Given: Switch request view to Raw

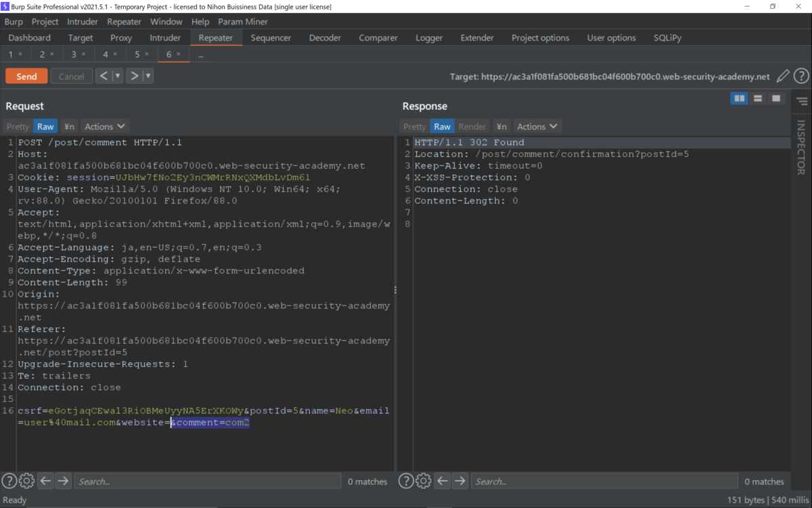Looking at the screenshot, I should point(45,127).
